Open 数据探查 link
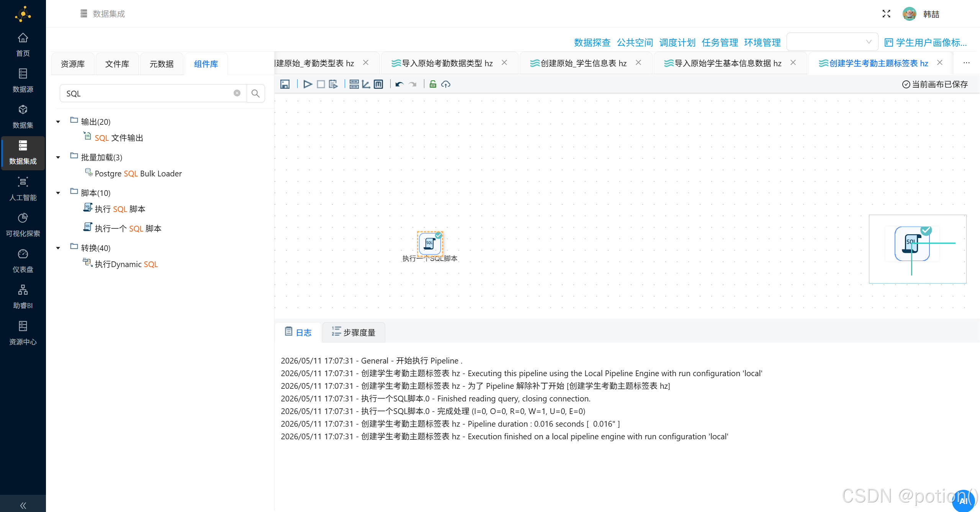 point(592,42)
